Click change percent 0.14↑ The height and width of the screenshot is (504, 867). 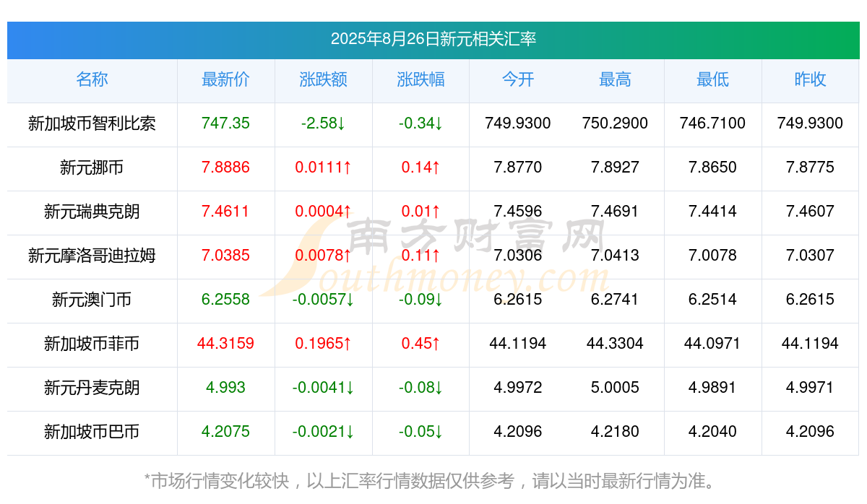(x=420, y=168)
